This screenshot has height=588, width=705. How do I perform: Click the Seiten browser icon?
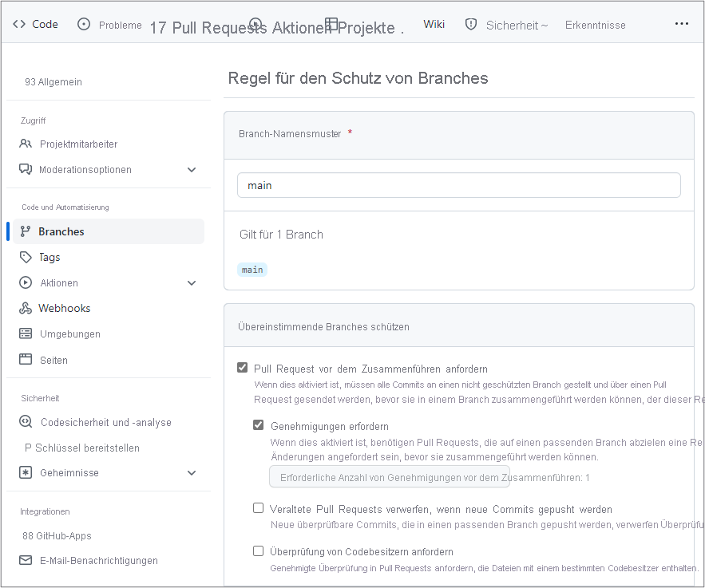(26, 359)
